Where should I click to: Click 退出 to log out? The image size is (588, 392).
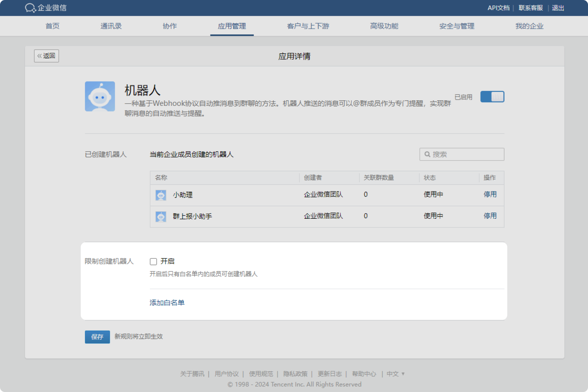(x=557, y=8)
